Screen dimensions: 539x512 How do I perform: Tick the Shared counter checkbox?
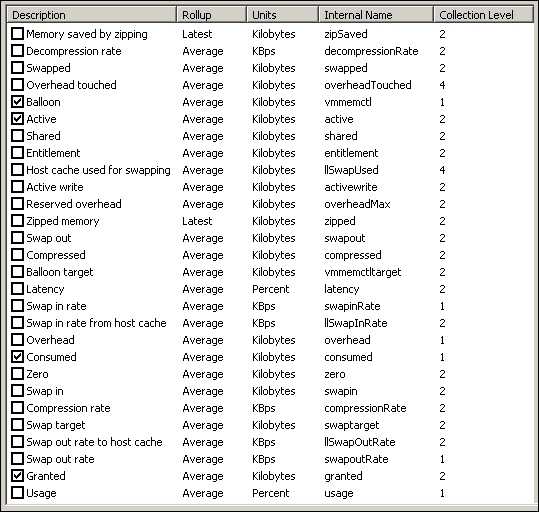[x=17, y=136]
